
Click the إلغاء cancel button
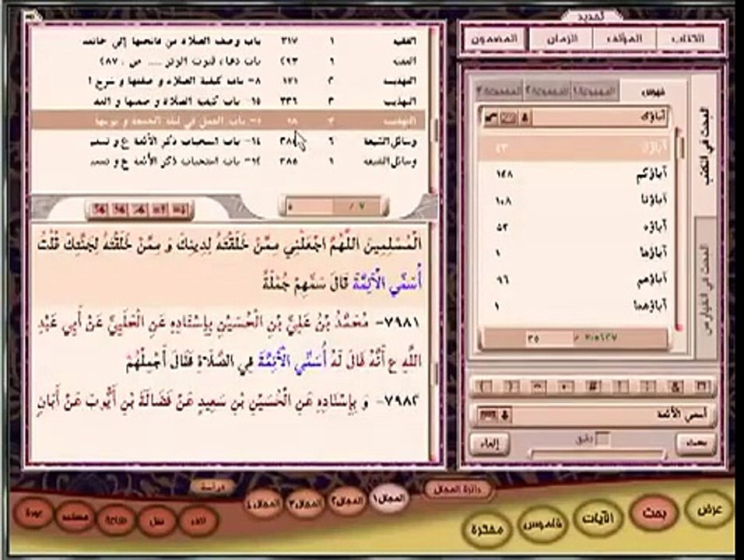pos(490,444)
